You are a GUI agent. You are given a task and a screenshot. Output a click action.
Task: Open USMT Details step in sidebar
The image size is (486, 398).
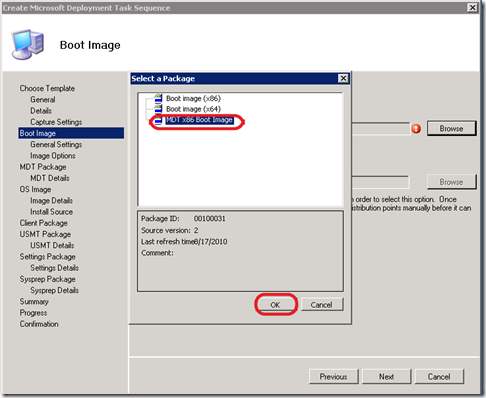(x=52, y=245)
